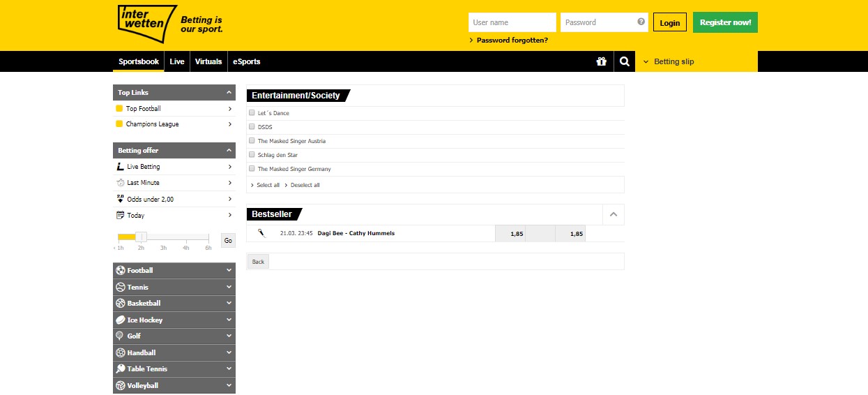Click the Live Betting icon
Viewport: 868px width, 395px height.
(x=120, y=167)
